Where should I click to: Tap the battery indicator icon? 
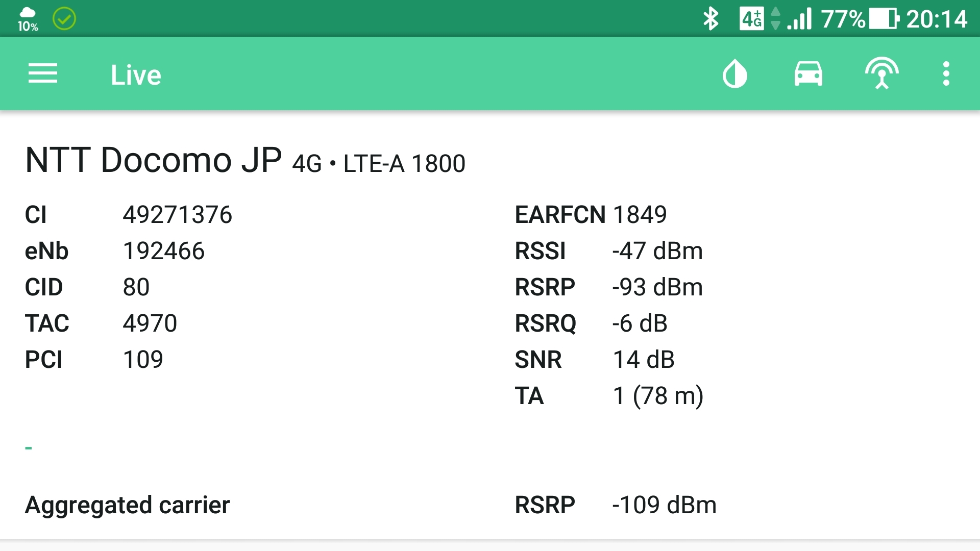click(x=884, y=19)
